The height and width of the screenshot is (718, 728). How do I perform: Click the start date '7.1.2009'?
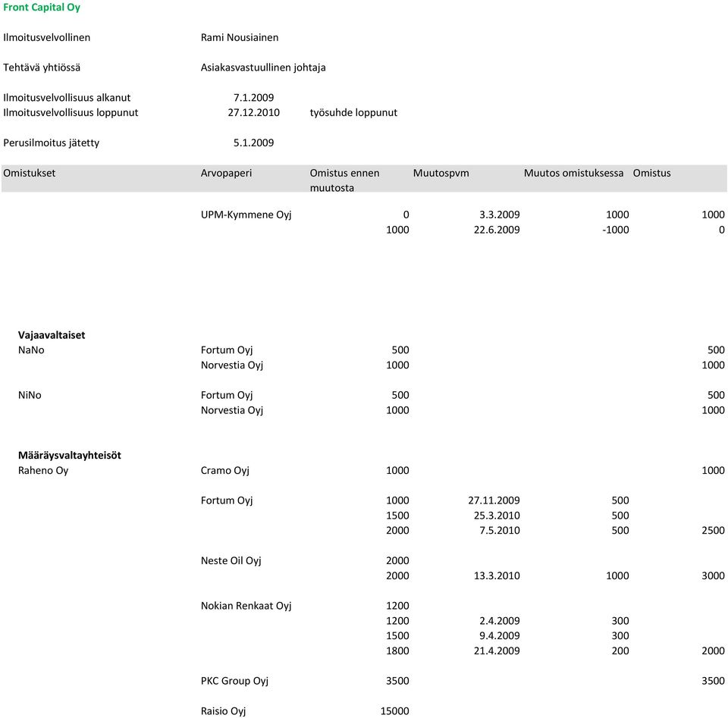[x=253, y=98]
